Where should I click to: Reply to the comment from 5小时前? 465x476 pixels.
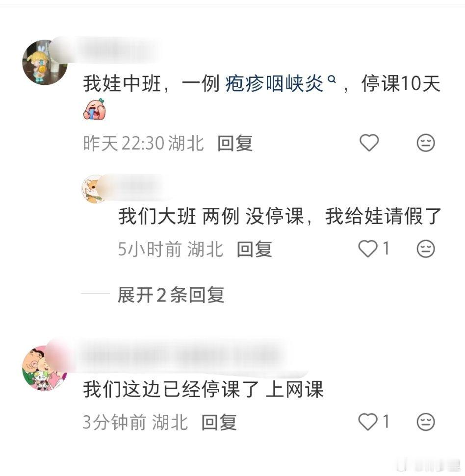click(254, 249)
